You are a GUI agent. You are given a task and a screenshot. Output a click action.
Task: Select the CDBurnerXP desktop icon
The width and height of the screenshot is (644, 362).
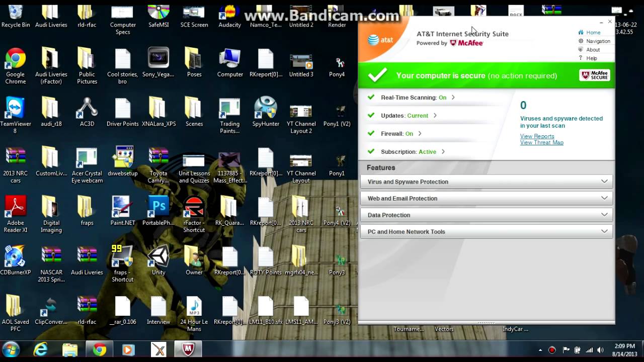(x=16, y=260)
